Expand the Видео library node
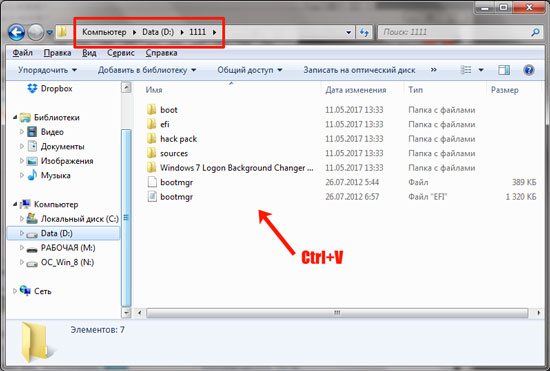 point(22,132)
